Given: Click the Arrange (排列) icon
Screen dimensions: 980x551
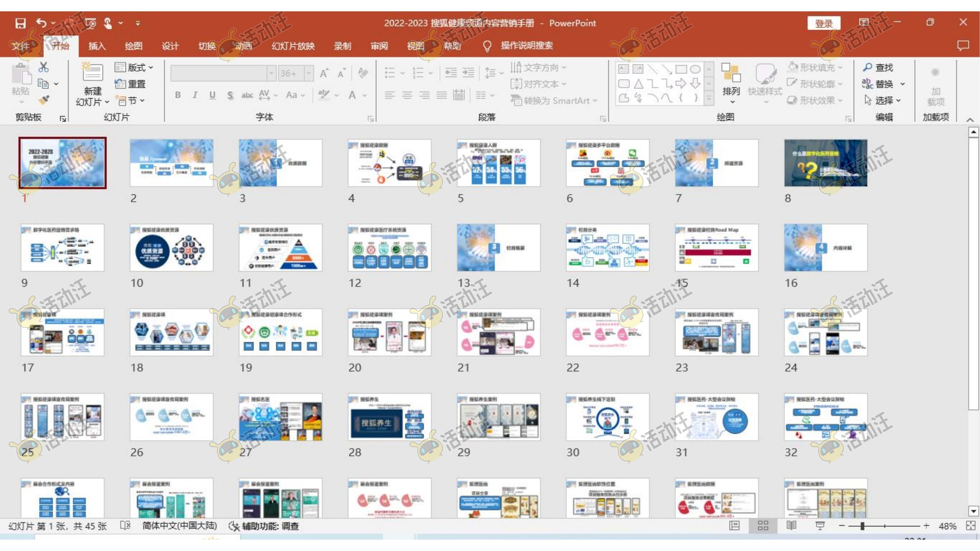Looking at the screenshot, I should point(731,72).
